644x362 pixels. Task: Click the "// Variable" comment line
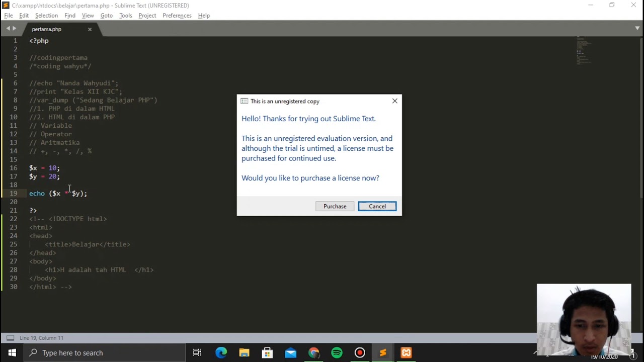(x=50, y=126)
